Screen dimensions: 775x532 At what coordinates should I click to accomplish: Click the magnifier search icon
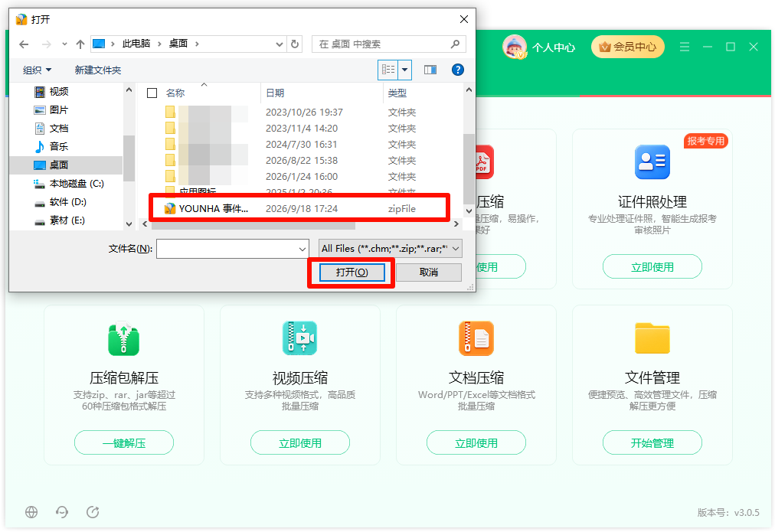pyautogui.click(x=455, y=44)
